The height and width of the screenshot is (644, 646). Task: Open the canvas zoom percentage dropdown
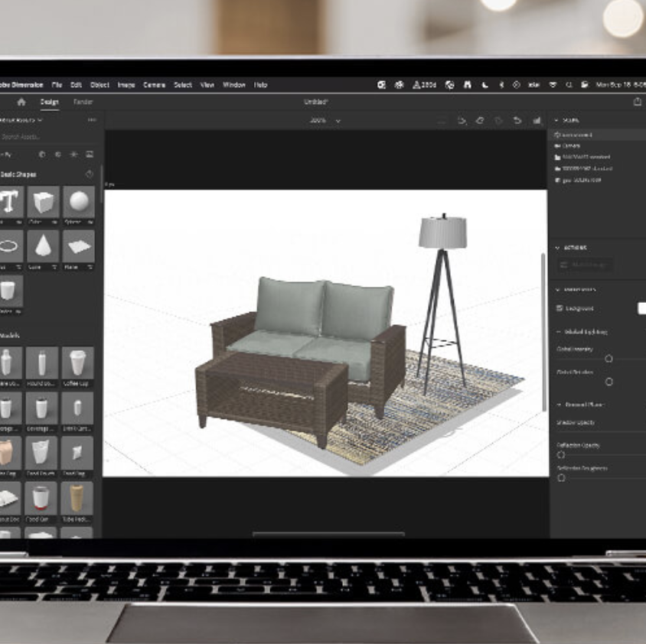click(325, 121)
